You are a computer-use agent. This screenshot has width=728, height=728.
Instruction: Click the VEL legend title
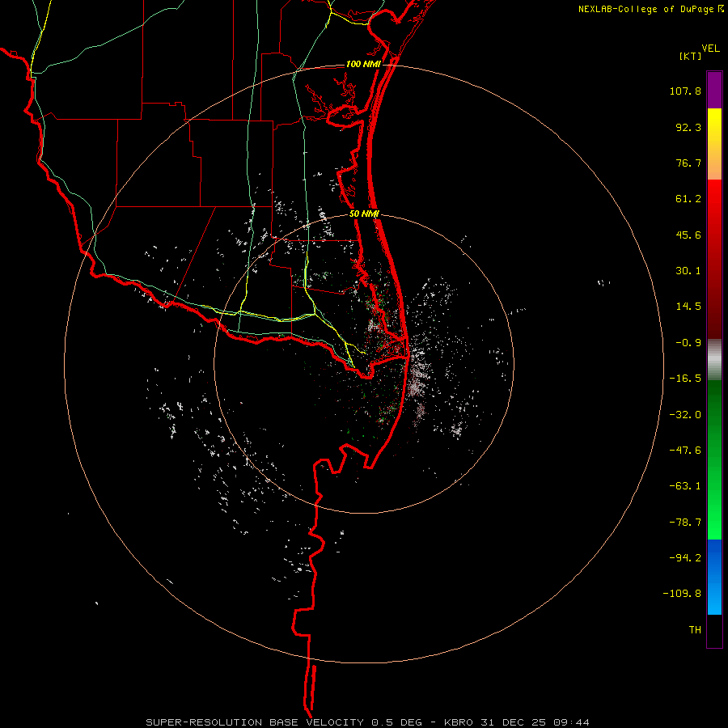tap(710, 49)
